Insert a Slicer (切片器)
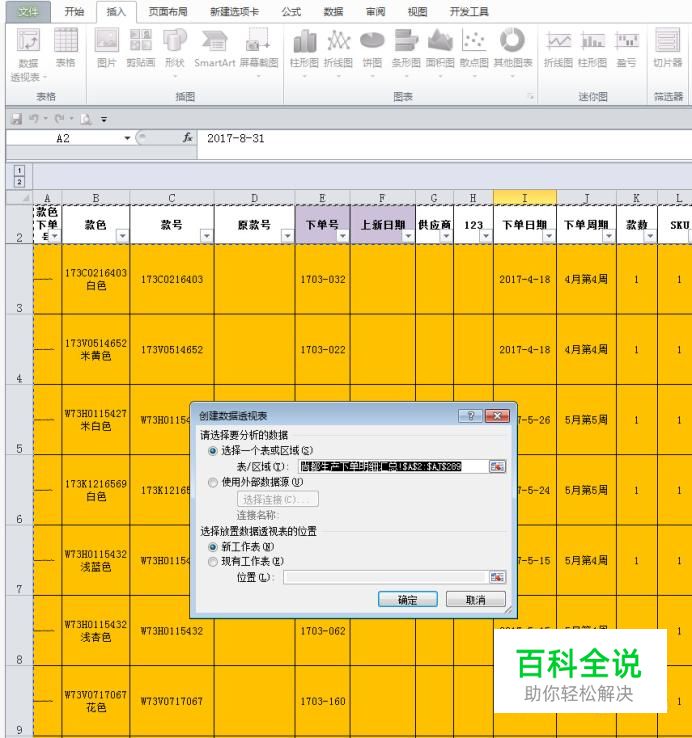692x738 pixels. tap(668, 48)
